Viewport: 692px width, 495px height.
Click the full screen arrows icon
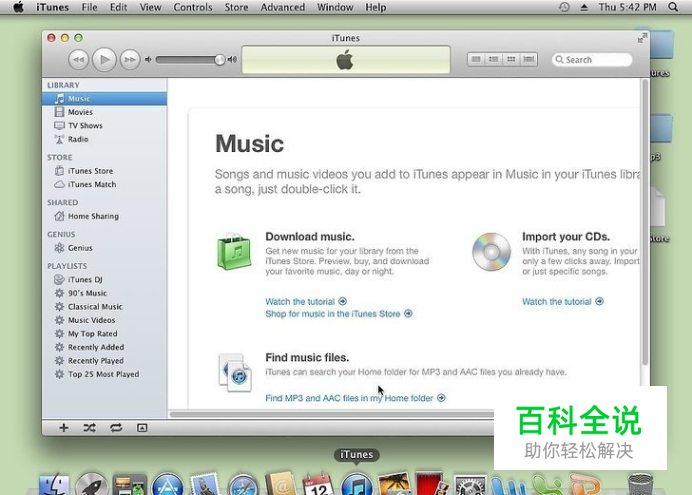pos(642,38)
